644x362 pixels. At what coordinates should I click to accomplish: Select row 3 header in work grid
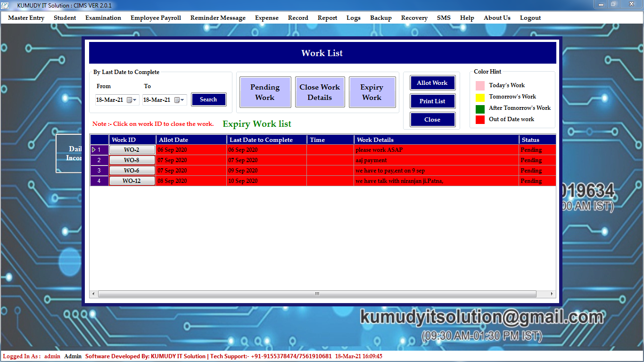(99, 171)
